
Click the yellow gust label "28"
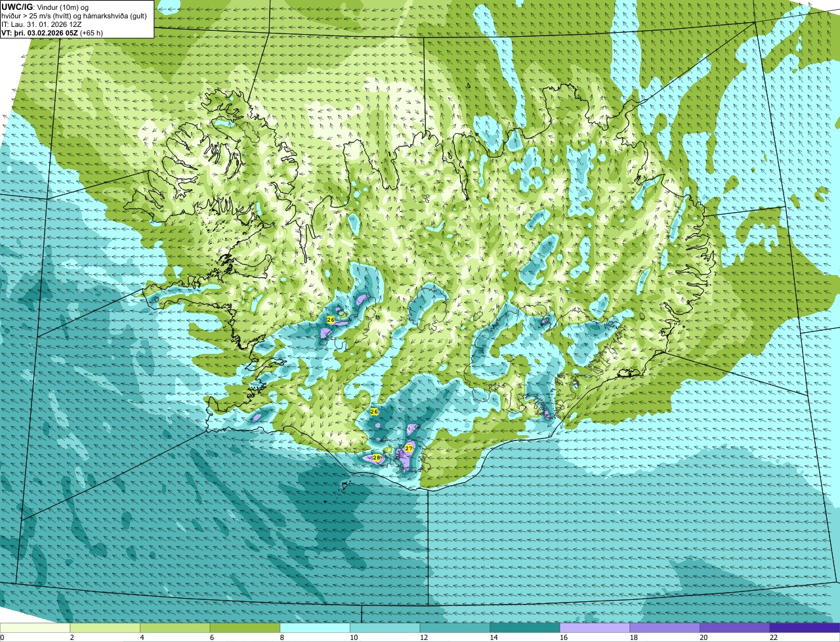click(x=377, y=458)
